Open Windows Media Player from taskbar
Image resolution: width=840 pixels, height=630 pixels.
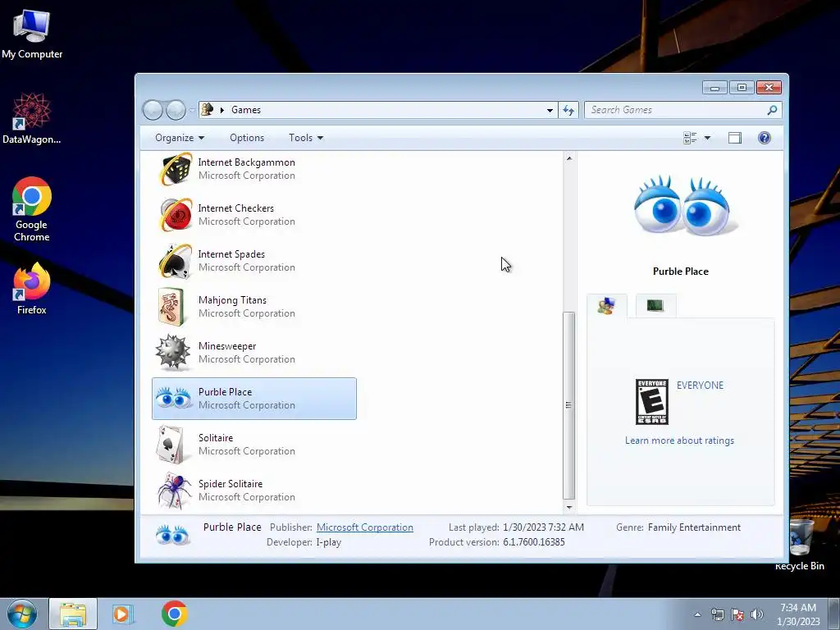pos(123,614)
